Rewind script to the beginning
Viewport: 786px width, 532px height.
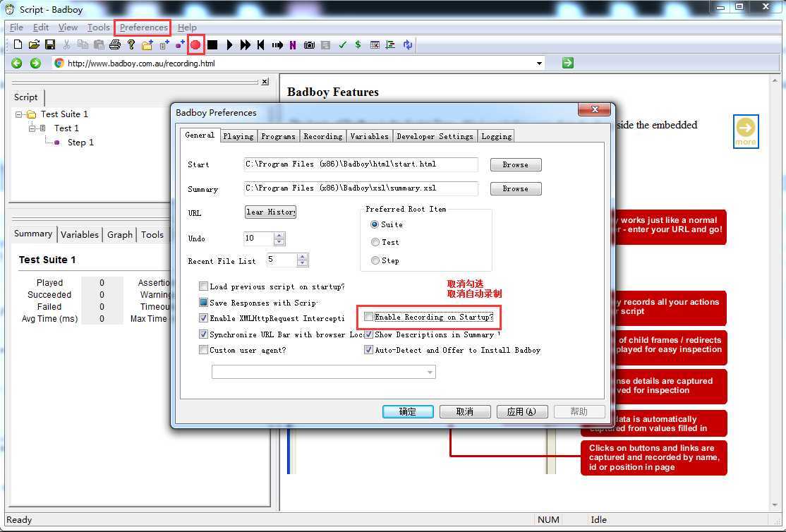point(260,44)
